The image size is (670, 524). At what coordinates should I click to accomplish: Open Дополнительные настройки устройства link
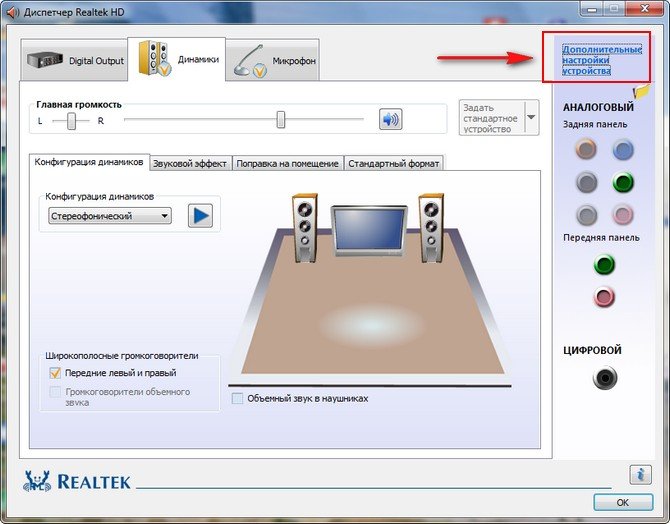602,60
